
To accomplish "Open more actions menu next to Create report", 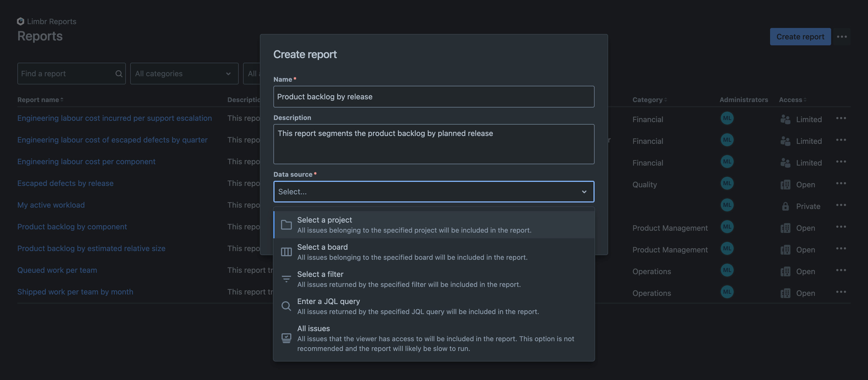I will 842,37.
